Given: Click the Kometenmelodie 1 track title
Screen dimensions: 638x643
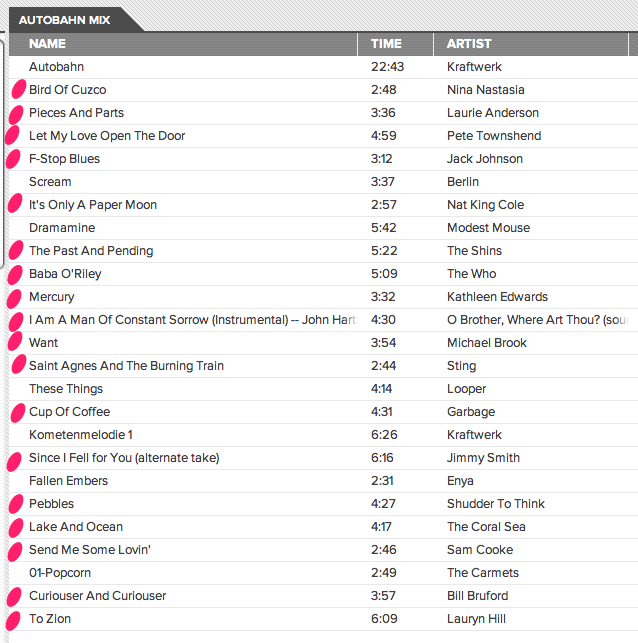Looking at the screenshot, I should pyautogui.click(x=80, y=435).
